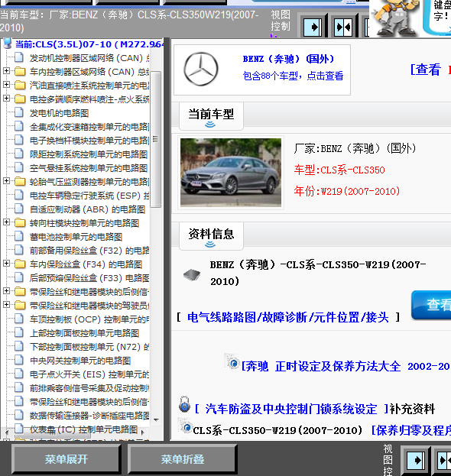
Task: Expand 汽油直接喷注系统控制单元 folder node
Action: (x=6, y=84)
